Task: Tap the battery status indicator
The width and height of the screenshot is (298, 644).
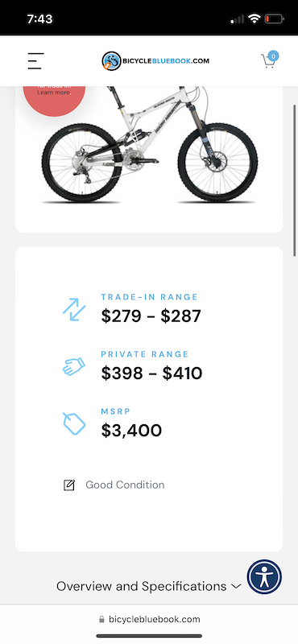Action: 274,19
